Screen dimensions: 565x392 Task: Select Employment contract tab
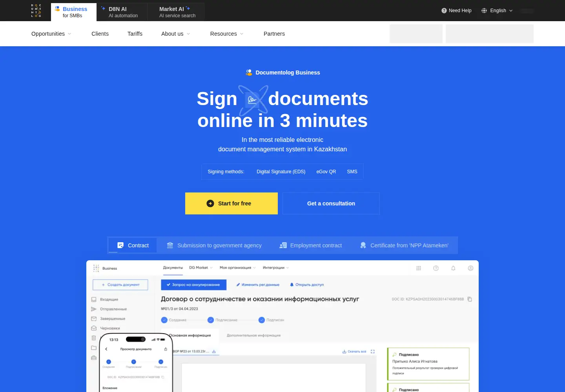(310, 245)
